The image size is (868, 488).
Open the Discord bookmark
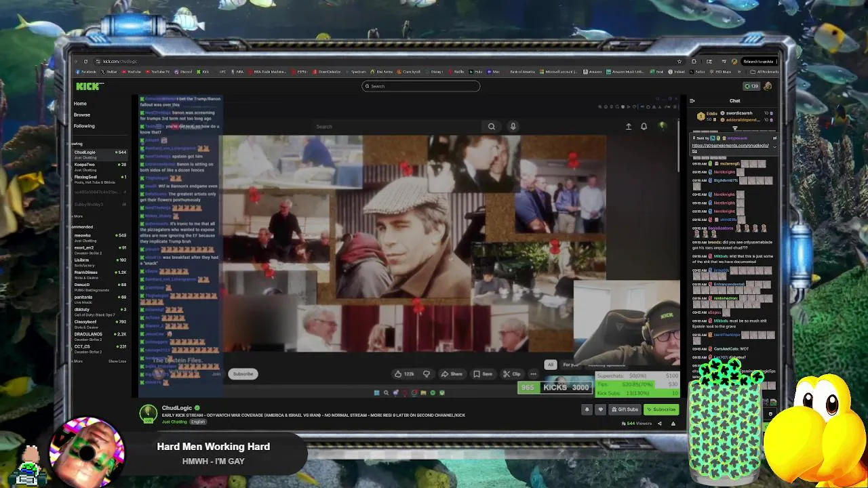tap(183, 71)
